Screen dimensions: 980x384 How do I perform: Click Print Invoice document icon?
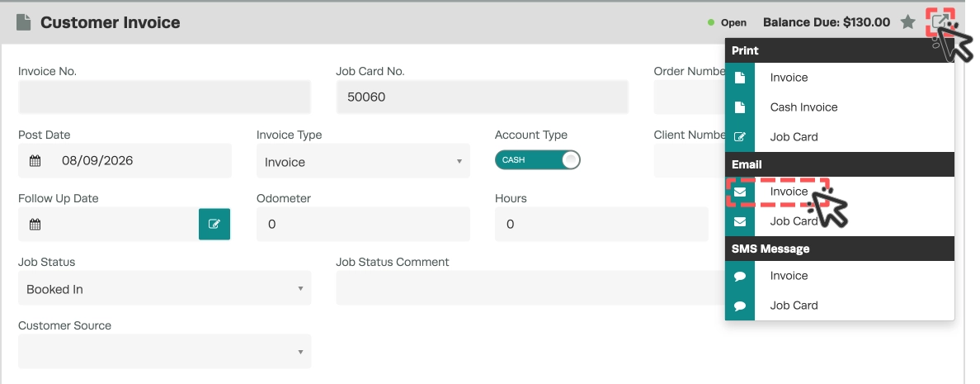pos(739,78)
